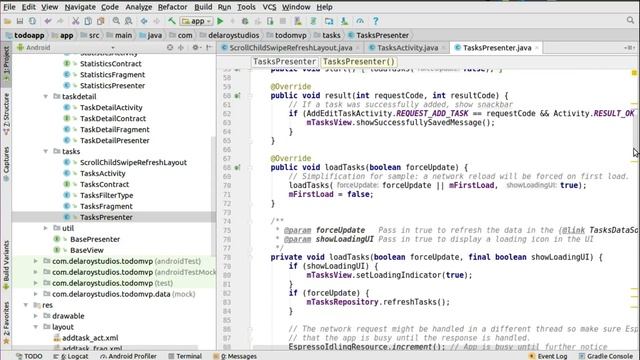The image size is (640, 360).
Task: Toggle the 2: Favorites tool window
Action: click(6, 322)
